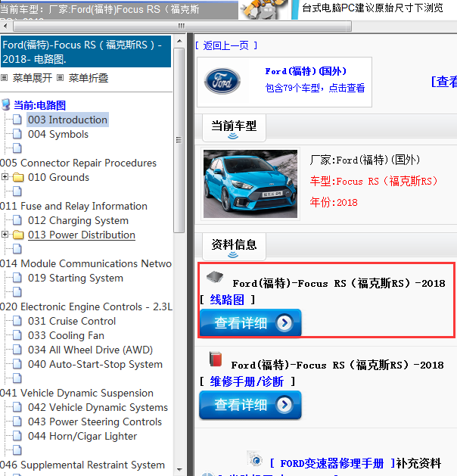Open 004 Symbols document
Image resolution: width=457 pixels, height=476 pixels.
coord(58,134)
